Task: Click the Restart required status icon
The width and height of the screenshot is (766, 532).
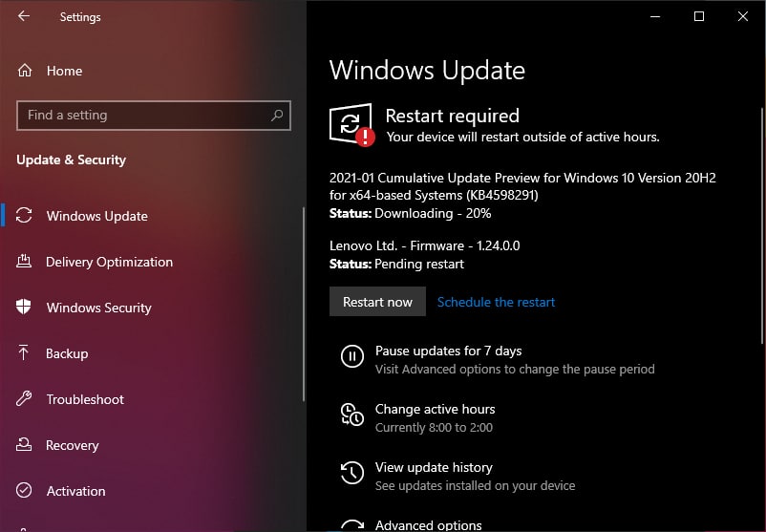Action: coord(351,124)
